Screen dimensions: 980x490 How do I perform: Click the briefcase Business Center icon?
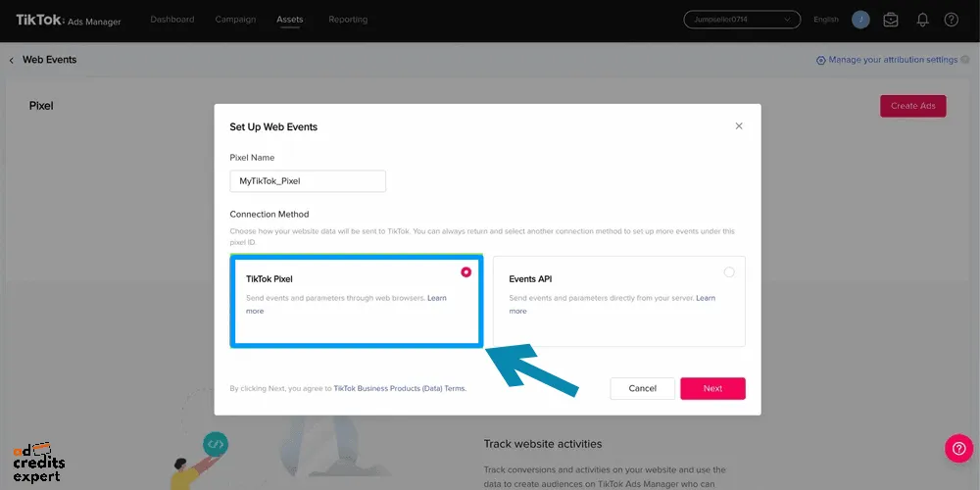(x=891, y=20)
